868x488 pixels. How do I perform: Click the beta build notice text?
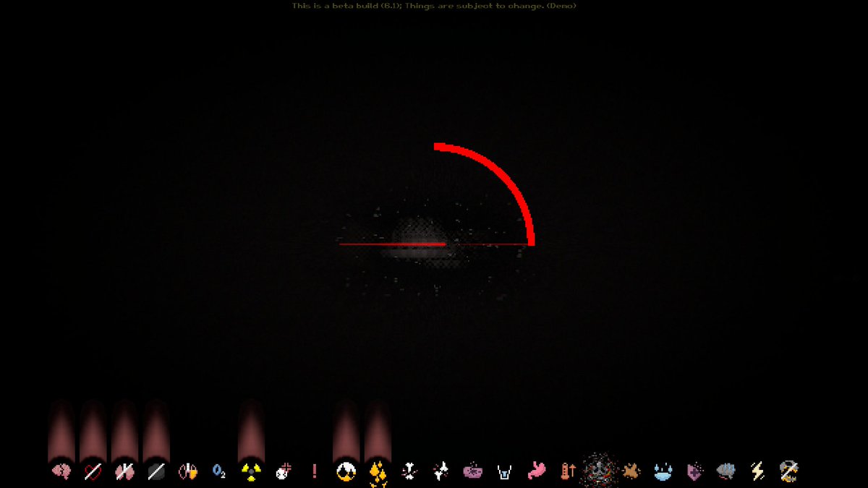click(434, 6)
